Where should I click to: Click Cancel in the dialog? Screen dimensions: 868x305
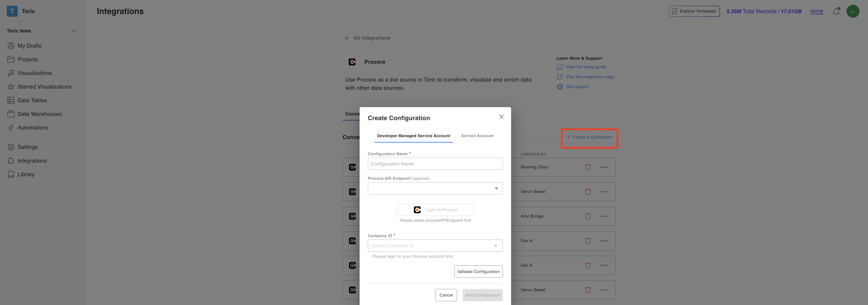click(x=446, y=295)
